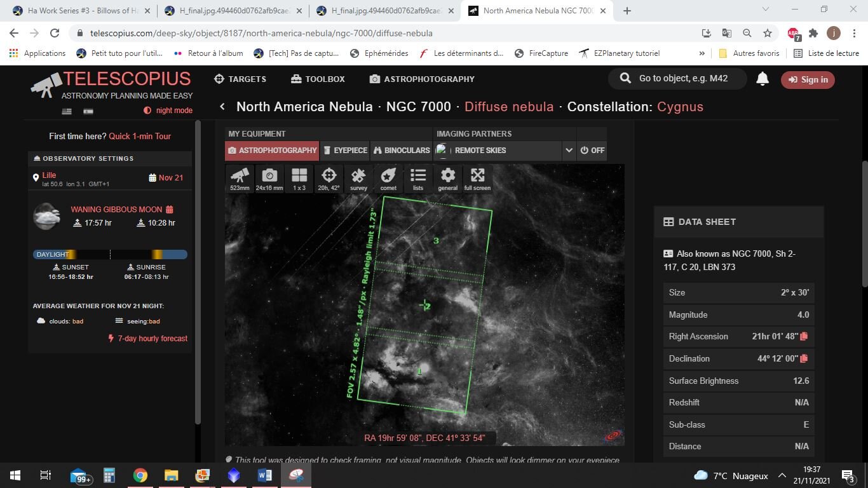The width and height of the screenshot is (868, 488).
Task: Open File Explorer from the taskbar
Action: (x=172, y=475)
